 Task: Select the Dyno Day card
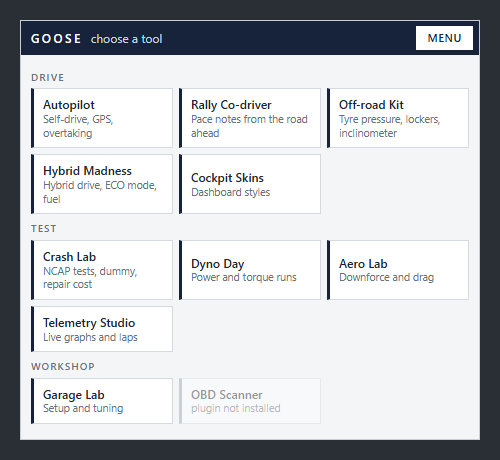tap(250, 270)
